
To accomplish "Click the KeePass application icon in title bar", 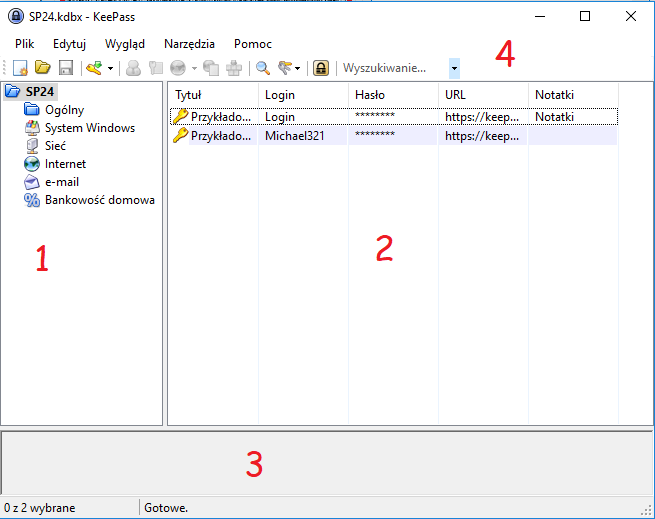I will click(15, 16).
